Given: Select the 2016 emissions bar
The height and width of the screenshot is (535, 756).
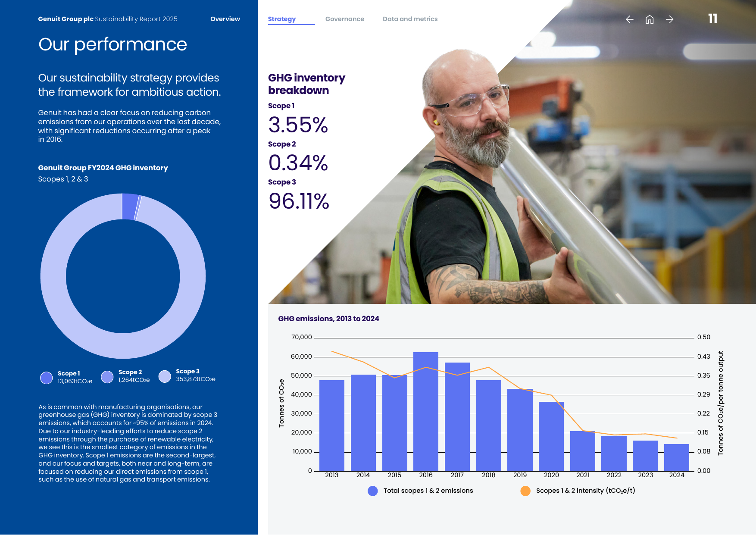Looking at the screenshot, I should (x=426, y=412).
